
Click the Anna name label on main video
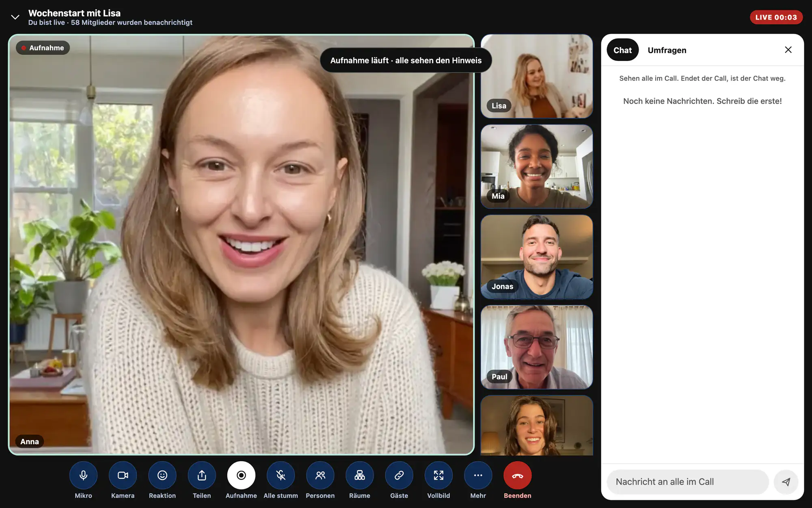(x=30, y=441)
